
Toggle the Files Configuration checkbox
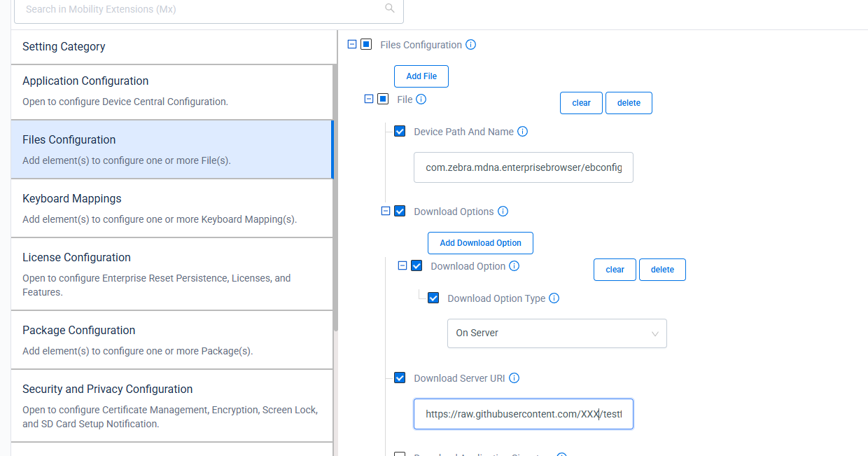pos(366,44)
